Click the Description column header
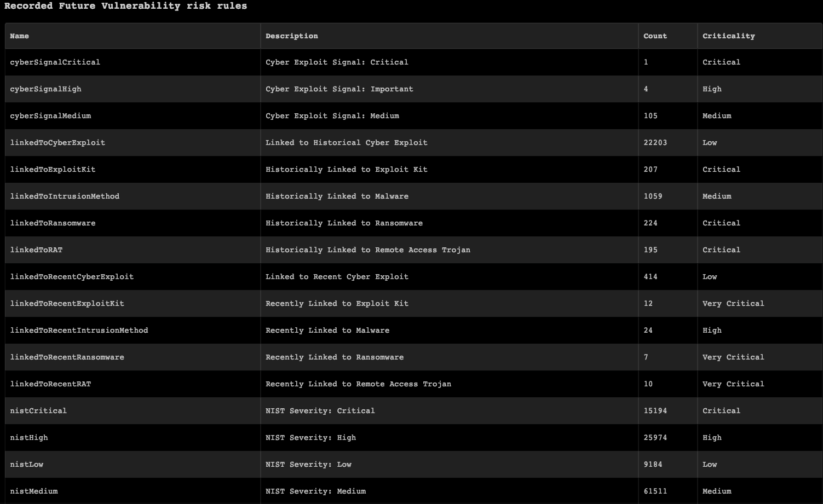Screen dimensions: 823x504 pos(291,36)
